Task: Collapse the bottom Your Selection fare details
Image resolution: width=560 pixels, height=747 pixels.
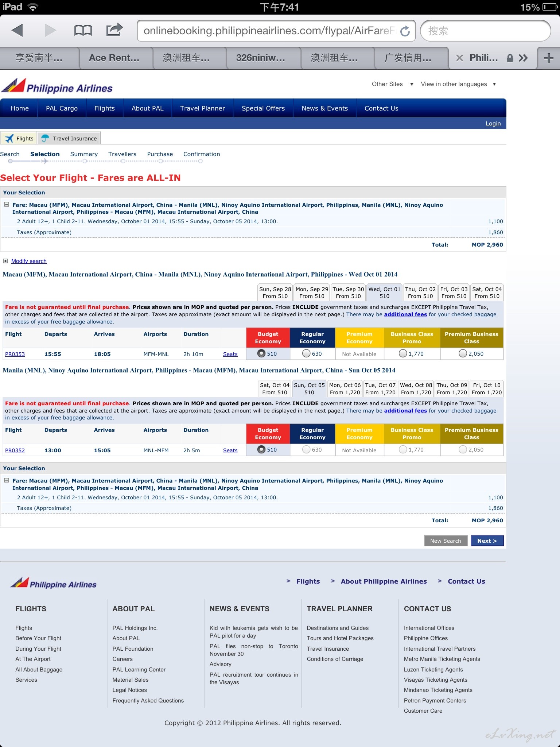Action: coord(6,480)
